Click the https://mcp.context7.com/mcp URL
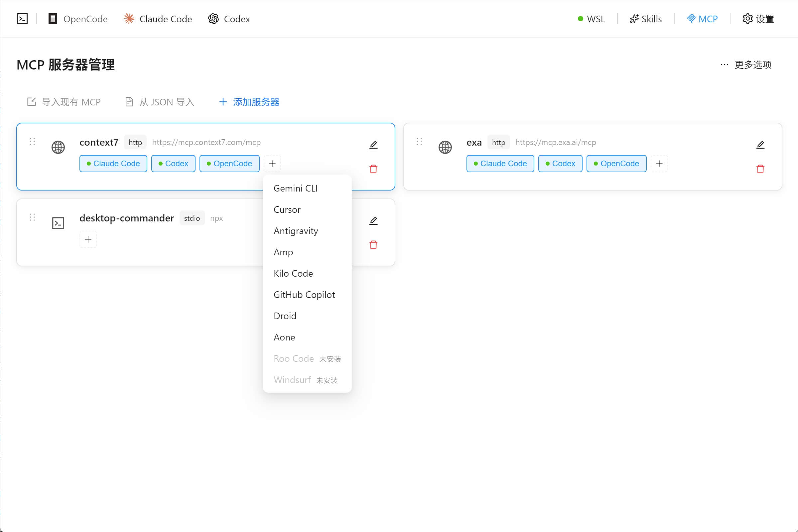This screenshot has height=532, width=798. coord(206,142)
